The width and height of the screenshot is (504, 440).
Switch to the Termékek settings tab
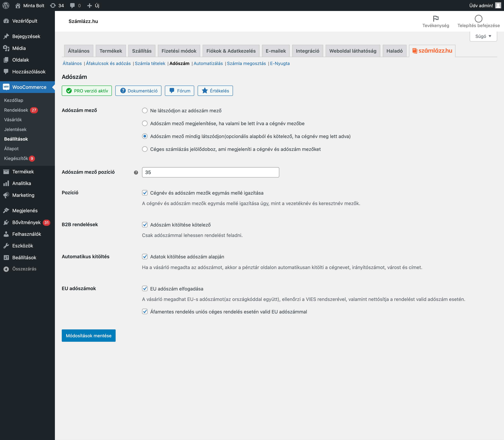(111, 51)
